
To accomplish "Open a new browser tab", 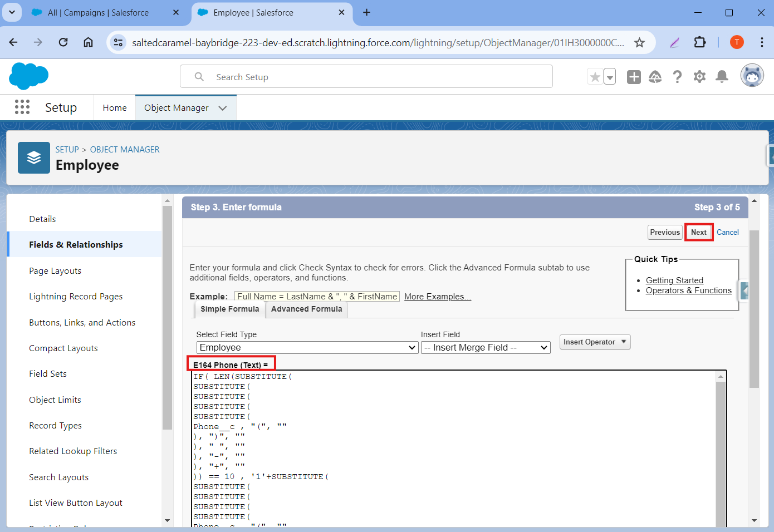I will (366, 12).
